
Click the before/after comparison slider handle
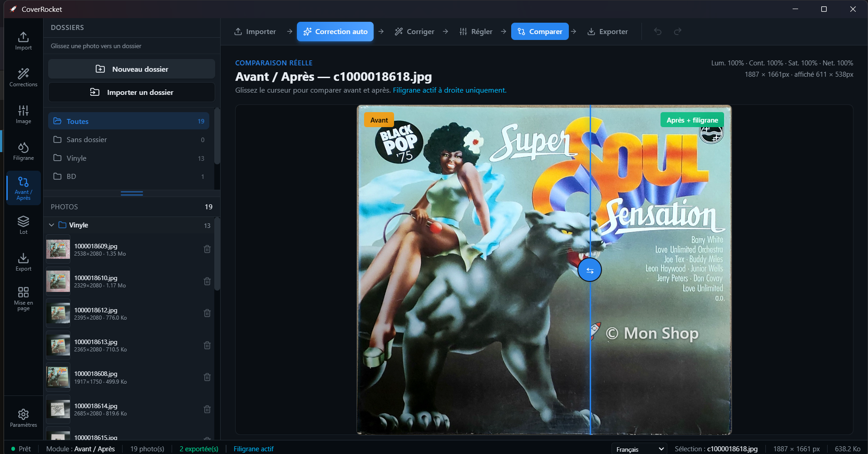point(589,270)
